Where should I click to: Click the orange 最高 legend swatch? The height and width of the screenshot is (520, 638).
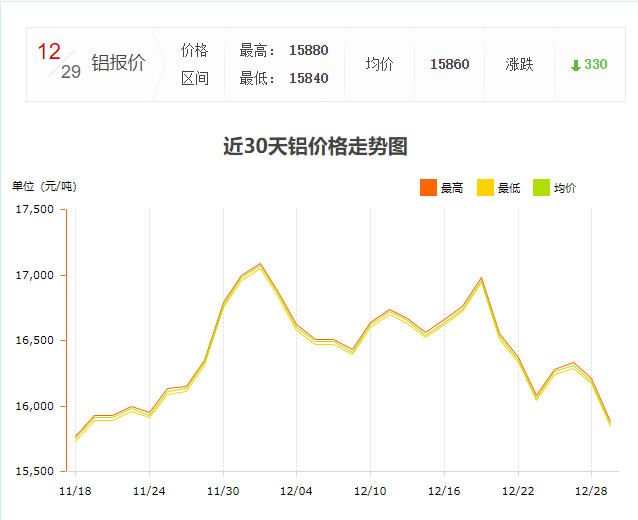428,187
